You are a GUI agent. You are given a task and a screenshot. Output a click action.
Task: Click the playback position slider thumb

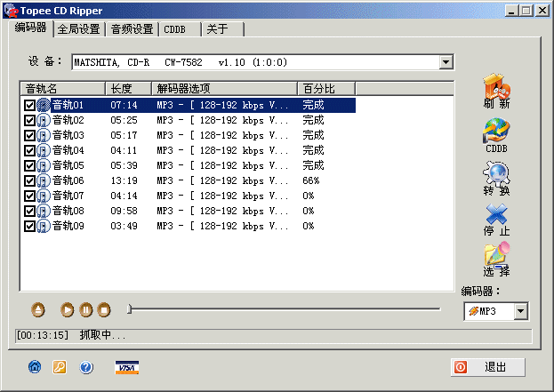pyautogui.click(x=129, y=309)
